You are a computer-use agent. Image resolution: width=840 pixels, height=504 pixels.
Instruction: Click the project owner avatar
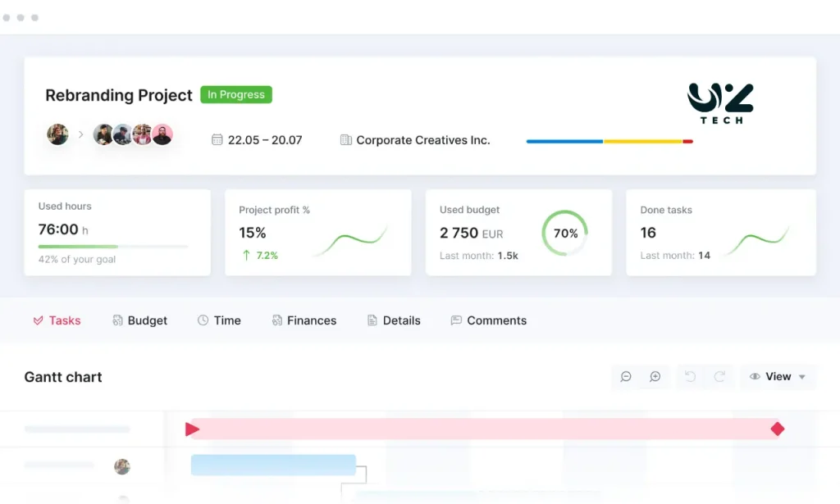pos(57,134)
